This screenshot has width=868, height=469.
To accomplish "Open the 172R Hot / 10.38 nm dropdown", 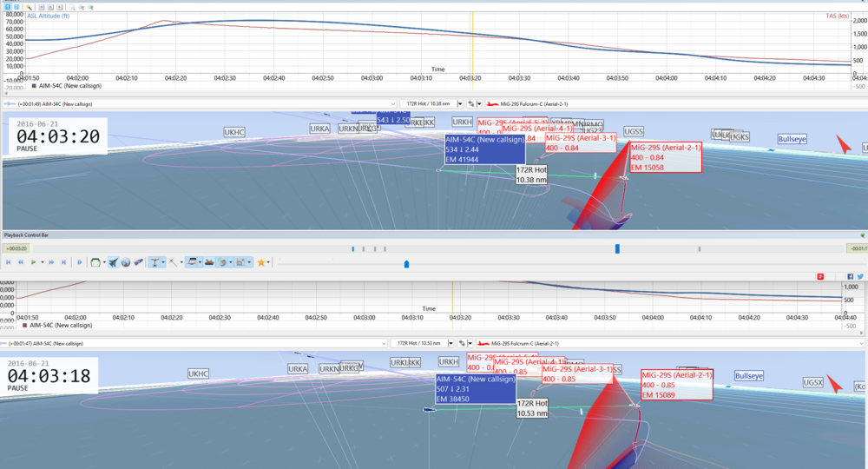I will pyautogui.click(x=460, y=104).
